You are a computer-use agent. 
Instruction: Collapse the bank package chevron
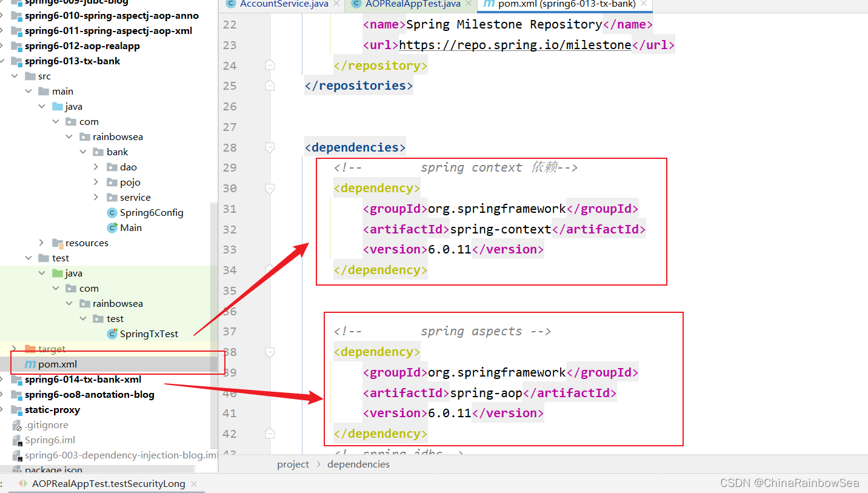click(83, 152)
